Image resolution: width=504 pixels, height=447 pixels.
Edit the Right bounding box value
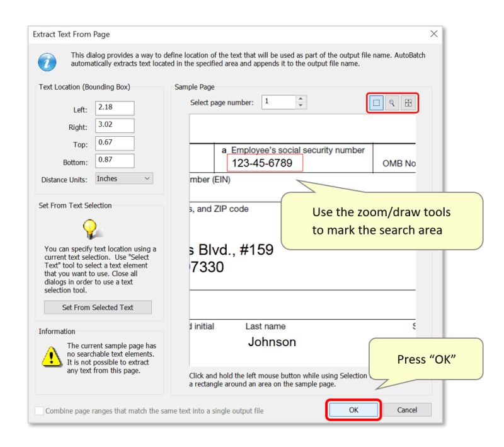(115, 125)
